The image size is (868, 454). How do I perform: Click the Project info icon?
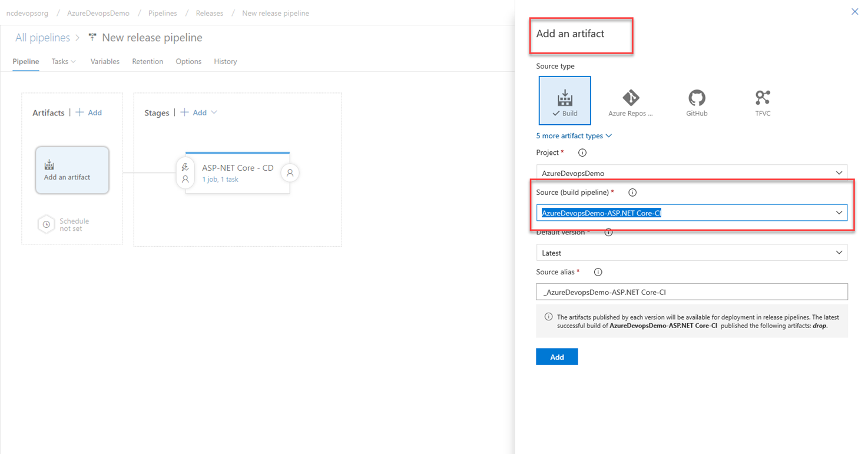click(582, 153)
